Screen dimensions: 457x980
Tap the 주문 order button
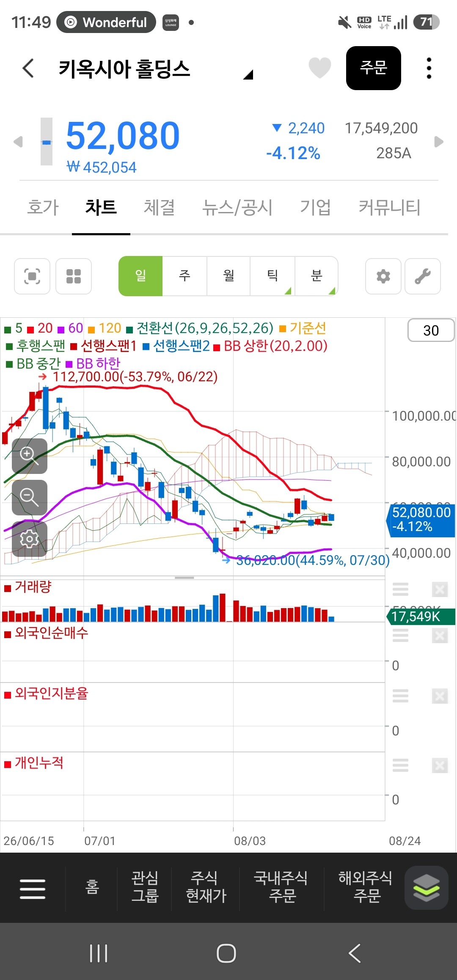374,68
